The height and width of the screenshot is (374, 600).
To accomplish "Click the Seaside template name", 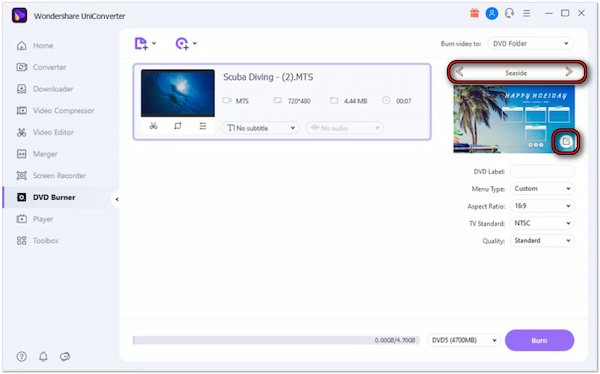I will tap(516, 73).
